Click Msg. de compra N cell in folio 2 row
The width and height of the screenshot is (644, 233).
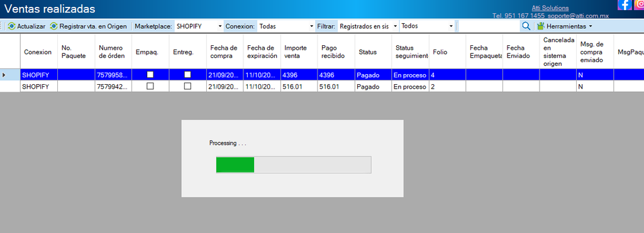click(x=595, y=87)
